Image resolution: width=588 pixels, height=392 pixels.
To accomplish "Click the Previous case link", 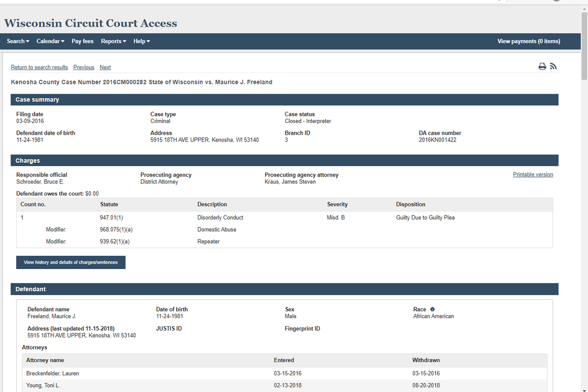I will 84,67.
